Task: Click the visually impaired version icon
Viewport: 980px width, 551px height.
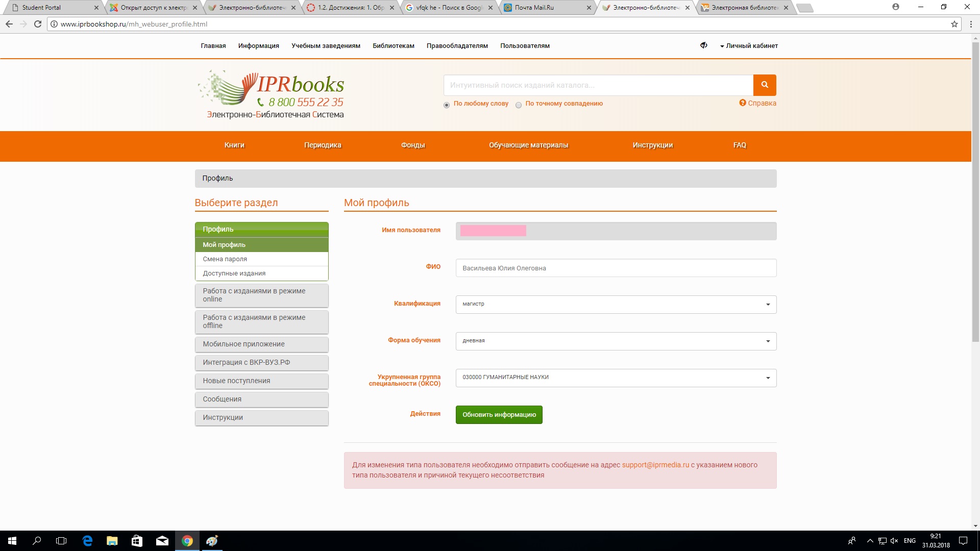Action: click(703, 45)
